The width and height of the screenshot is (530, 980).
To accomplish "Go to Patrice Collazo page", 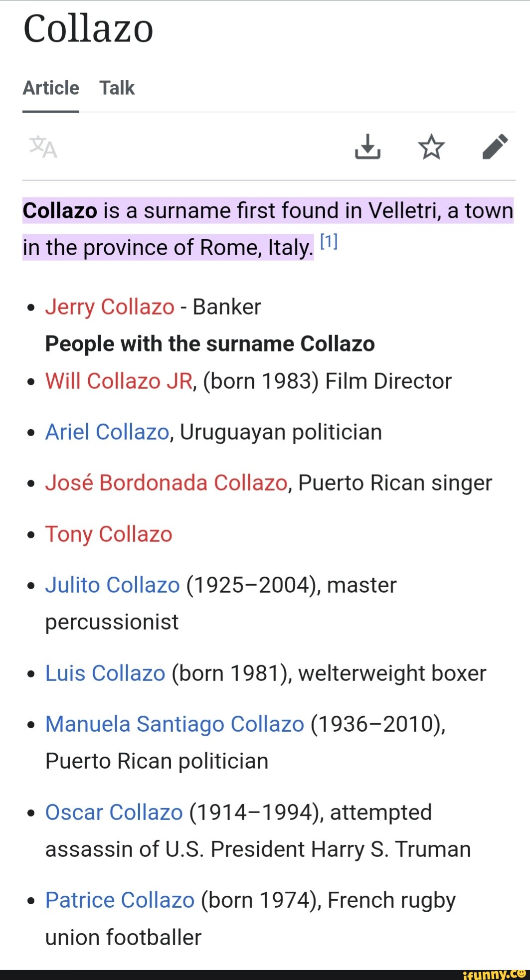I will coord(120,901).
